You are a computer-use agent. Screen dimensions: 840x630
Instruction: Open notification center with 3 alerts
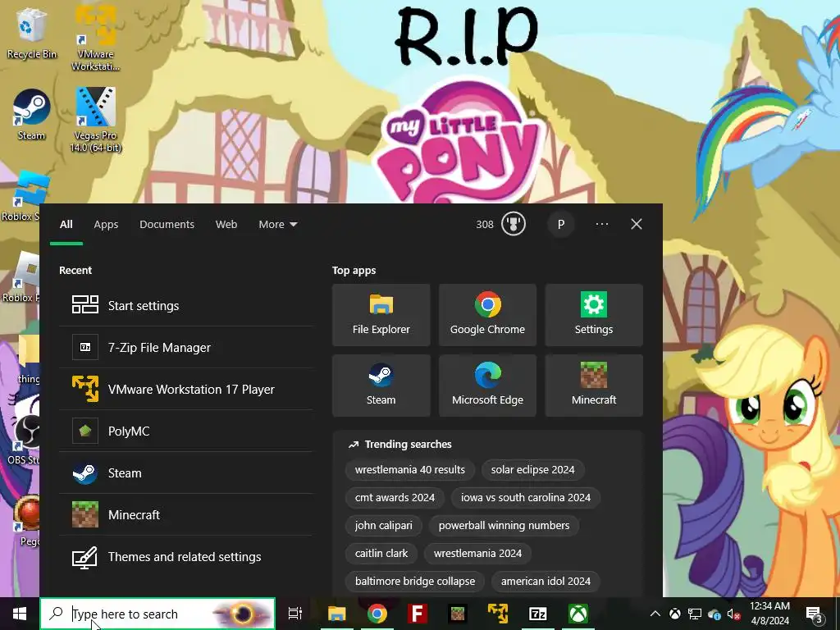coord(814,614)
